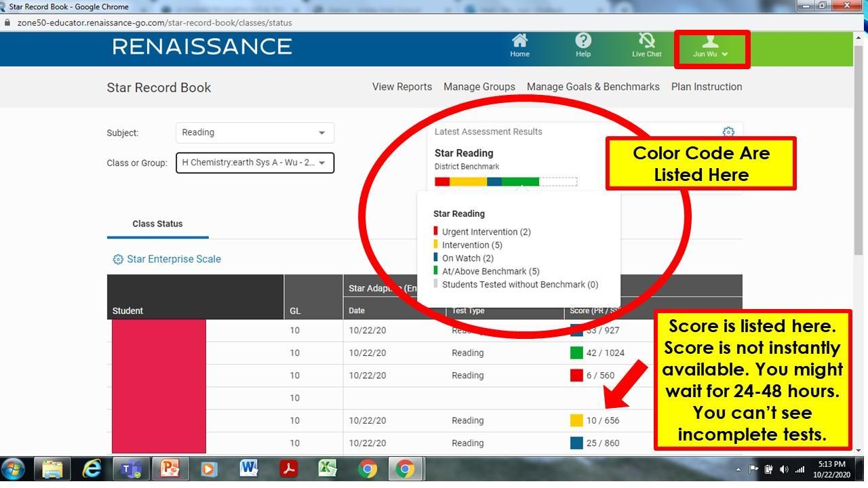Open File Explorer from the taskbar
Viewport: 868px width, 488px height.
pyautogui.click(x=52, y=469)
